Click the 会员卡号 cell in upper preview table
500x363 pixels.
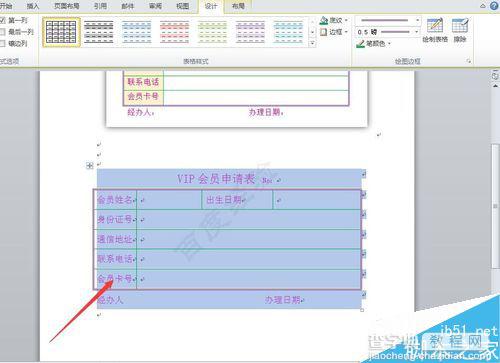[143, 97]
